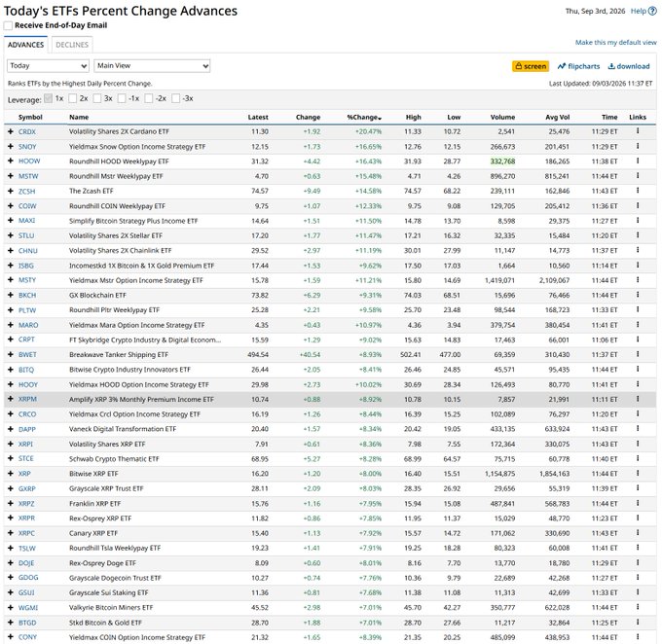Expand the XRPZ row plus sign
662x644 pixels.
click(11, 504)
